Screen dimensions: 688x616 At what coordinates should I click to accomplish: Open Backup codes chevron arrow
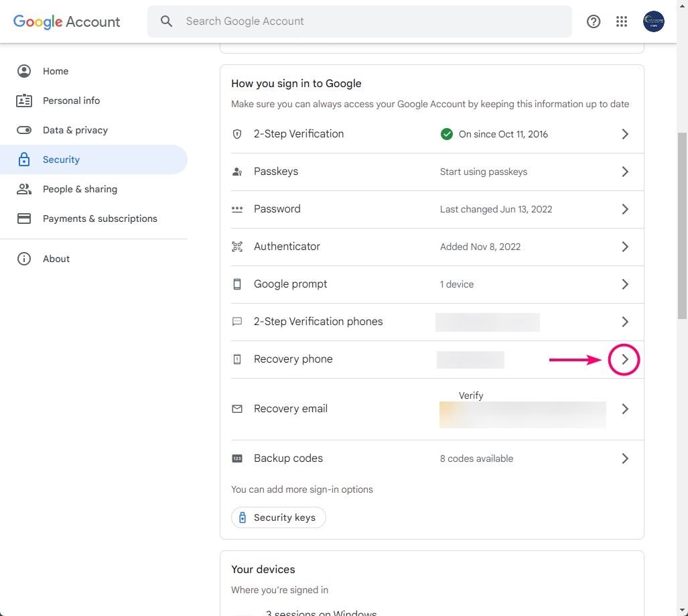tap(625, 458)
